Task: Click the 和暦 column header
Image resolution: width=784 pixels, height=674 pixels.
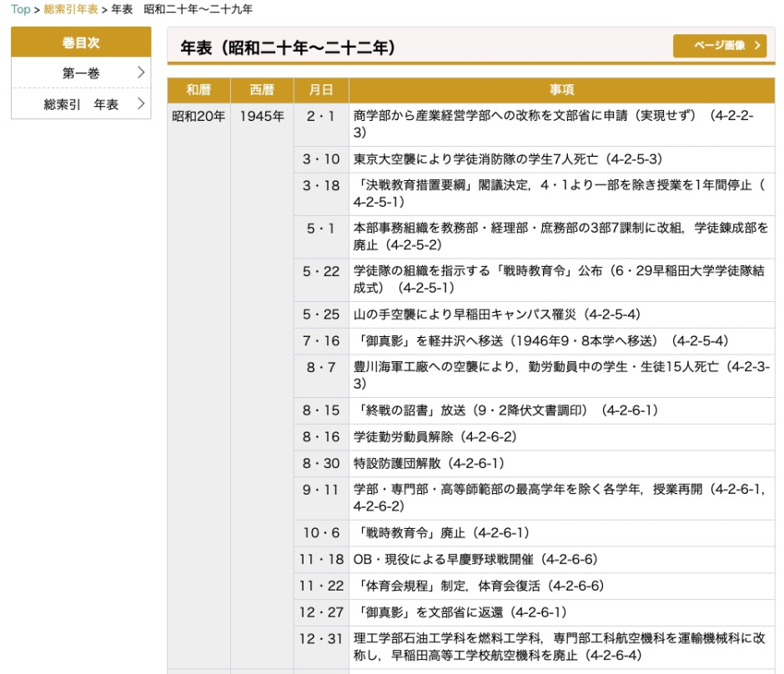Action: click(199, 90)
